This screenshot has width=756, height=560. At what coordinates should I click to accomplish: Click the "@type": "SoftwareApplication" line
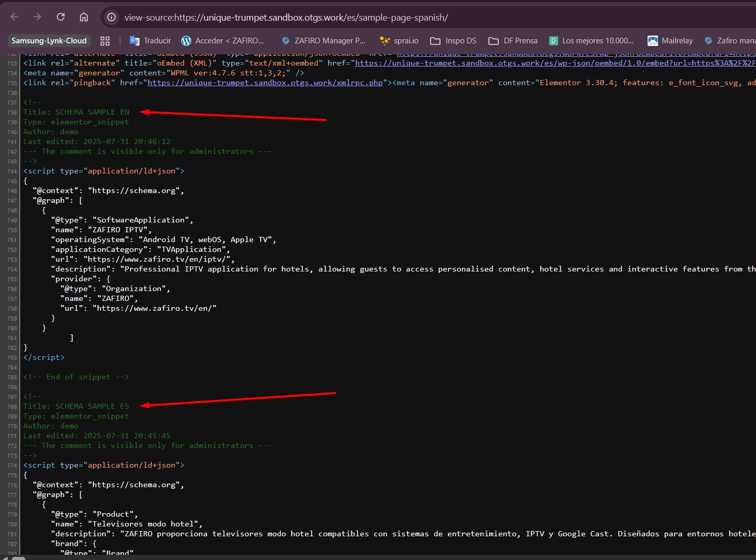122,220
